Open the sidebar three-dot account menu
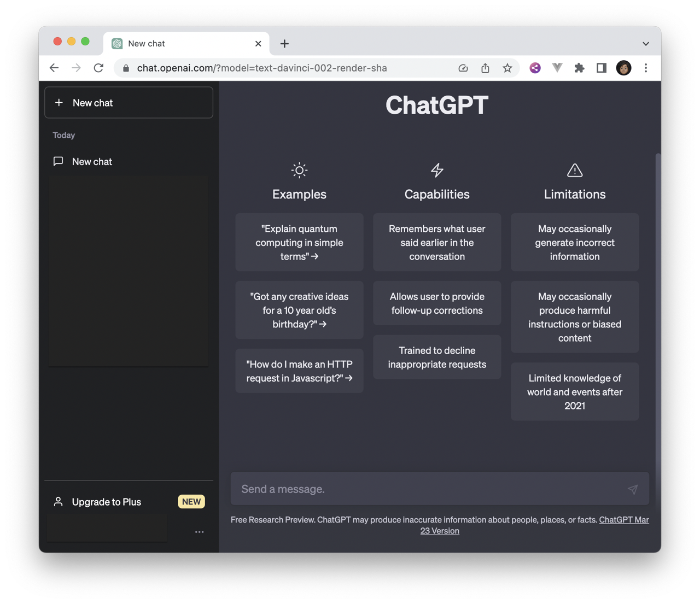 click(x=199, y=532)
